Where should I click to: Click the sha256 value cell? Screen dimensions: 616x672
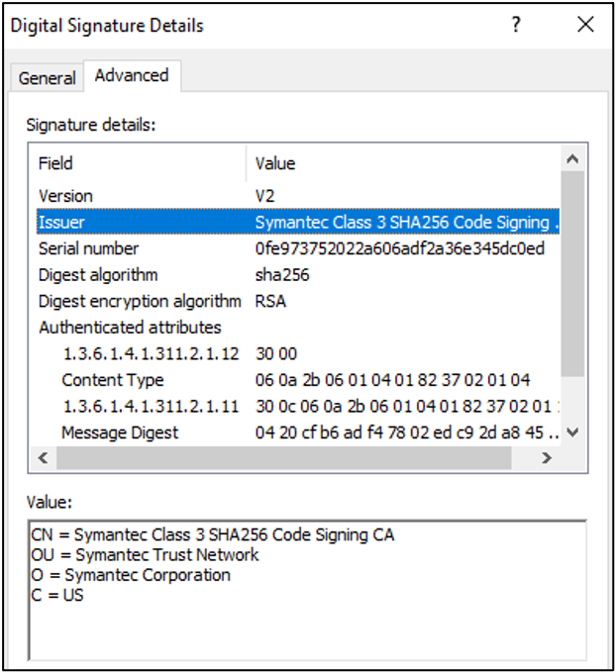click(x=282, y=275)
